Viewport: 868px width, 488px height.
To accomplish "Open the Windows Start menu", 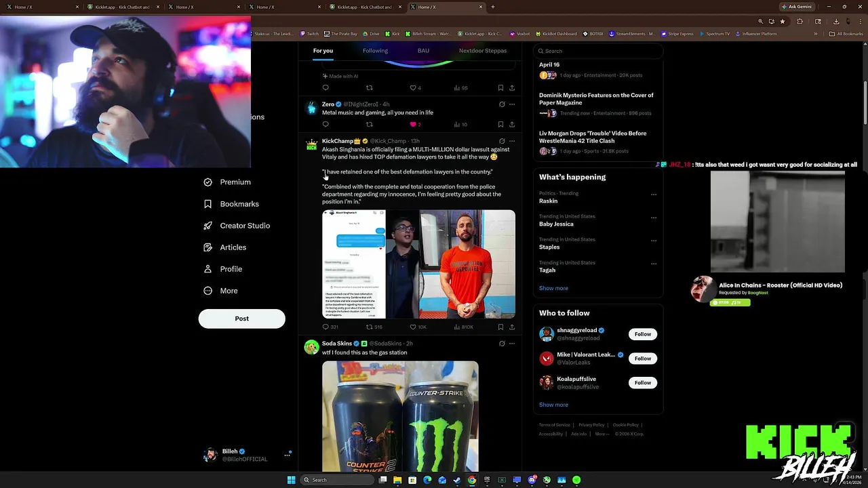I will (x=291, y=480).
